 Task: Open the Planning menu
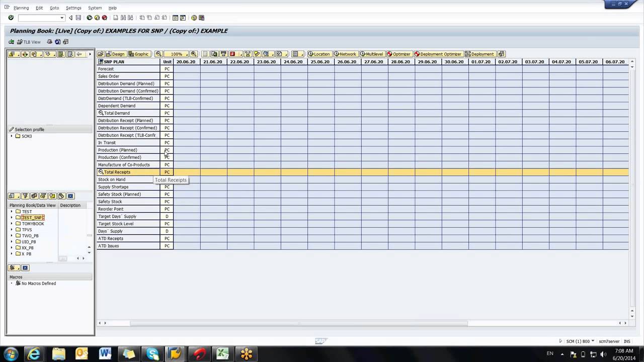click(x=21, y=8)
